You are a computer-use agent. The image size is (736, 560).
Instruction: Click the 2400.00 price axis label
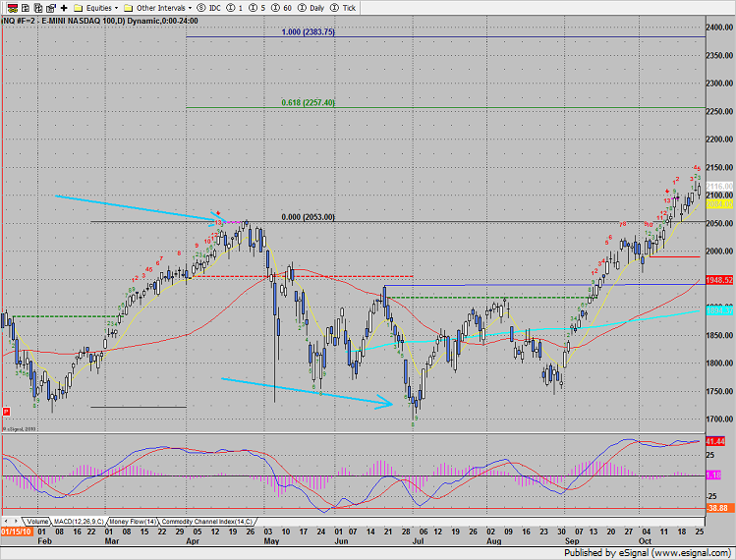point(719,28)
